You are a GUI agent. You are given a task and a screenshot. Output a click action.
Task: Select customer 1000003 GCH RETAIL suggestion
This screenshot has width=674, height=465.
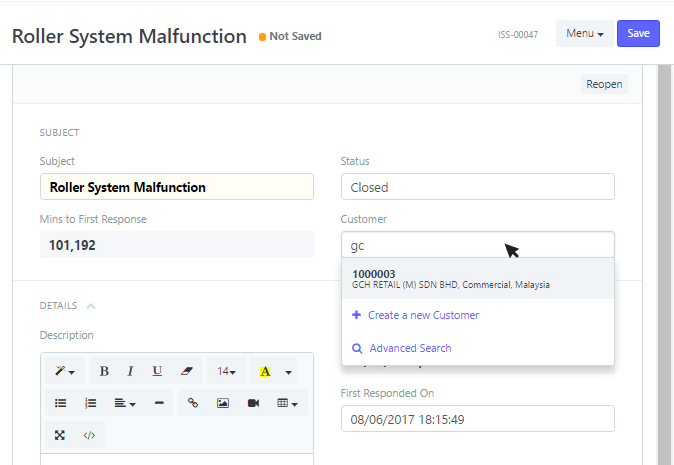(x=478, y=279)
